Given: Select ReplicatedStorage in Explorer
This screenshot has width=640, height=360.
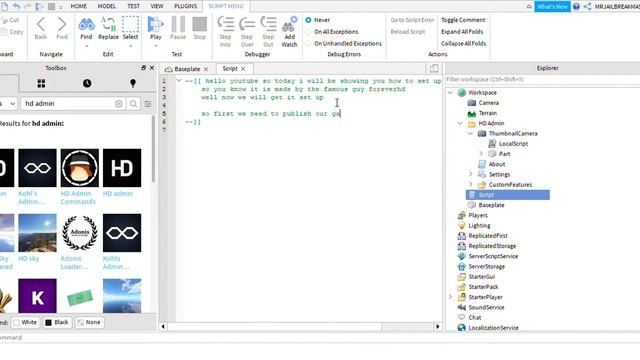Looking at the screenshot, I should click(492, 246).
